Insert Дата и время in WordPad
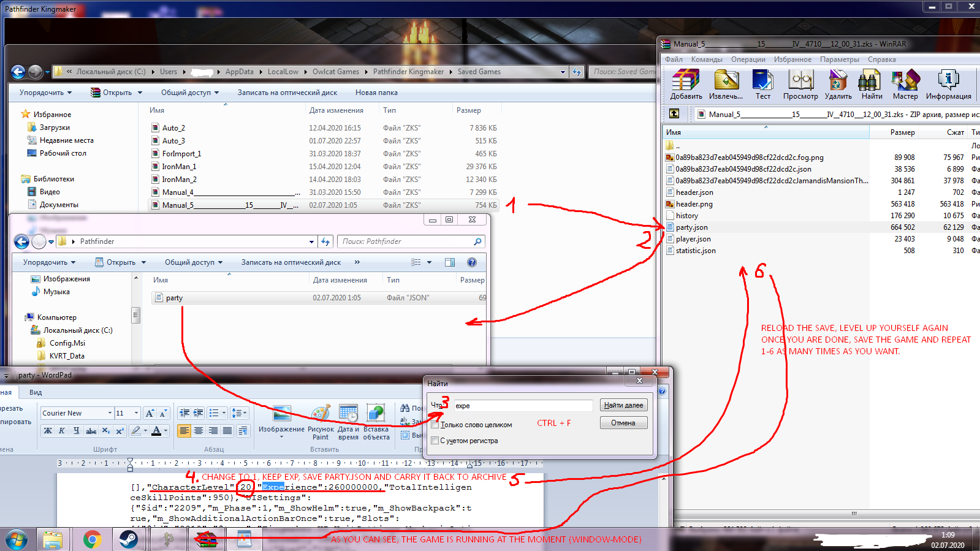 348,422
